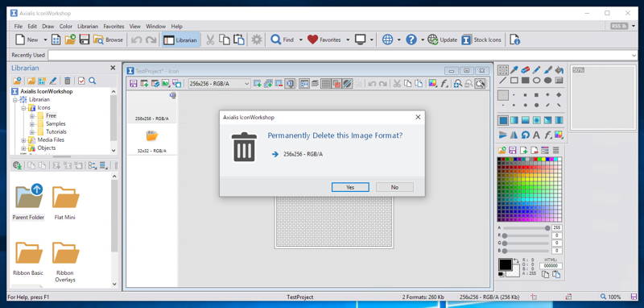Click the remove image format icon in TestProject toolbar
The height and width of the screenshot is (308, 644).
279,84
